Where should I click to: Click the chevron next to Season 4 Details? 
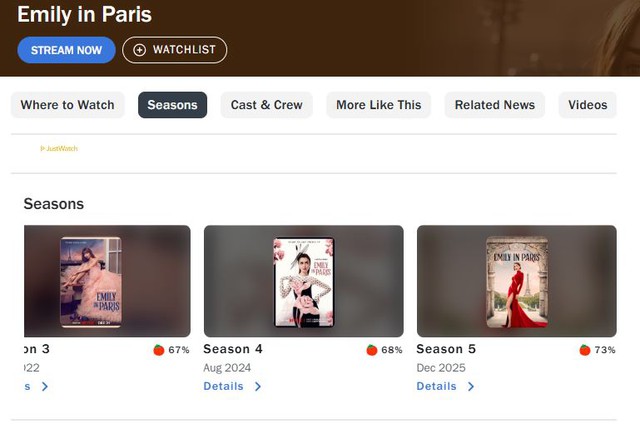pos(258,386)
